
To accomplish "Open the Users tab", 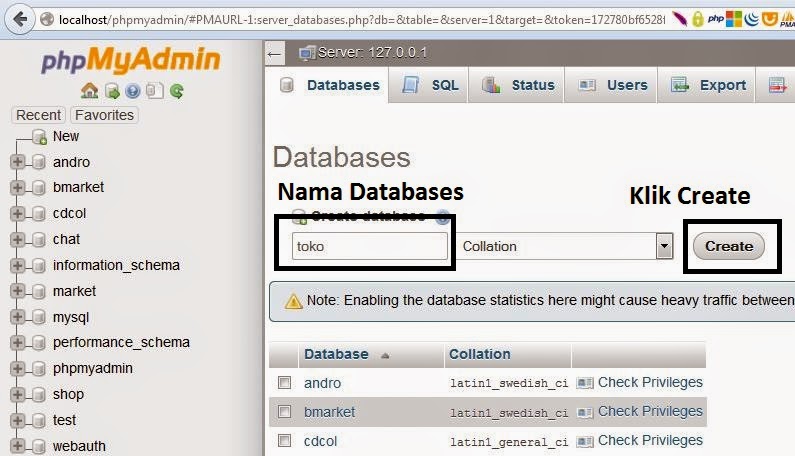I will coord(612,85).
